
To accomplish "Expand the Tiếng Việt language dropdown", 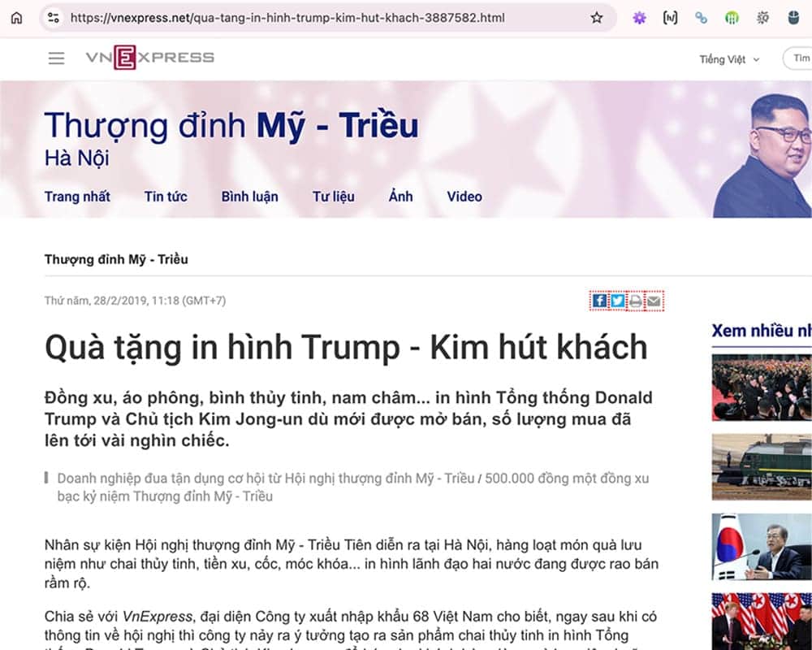I will pyautogui.click(x=729, y=59).
